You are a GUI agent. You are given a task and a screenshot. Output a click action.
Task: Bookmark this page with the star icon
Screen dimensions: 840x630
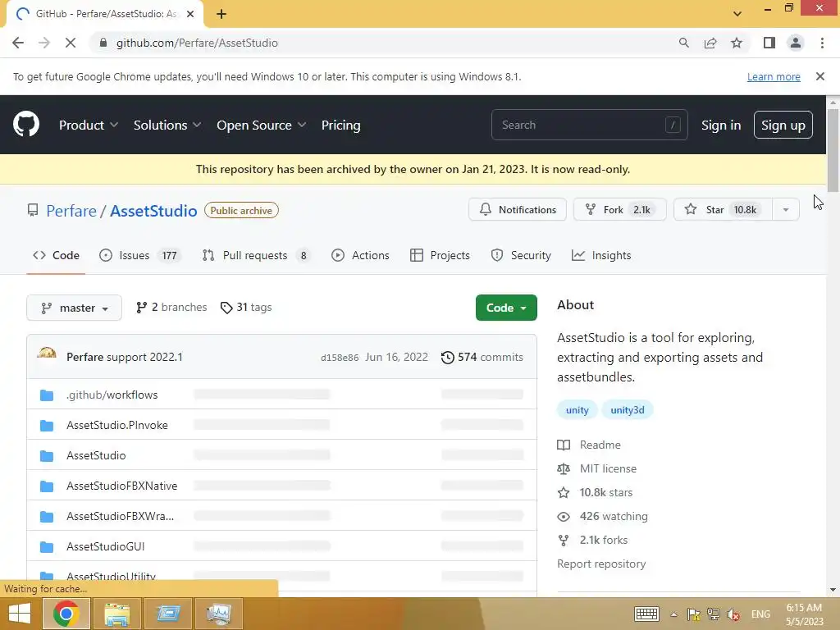point(737,43)
